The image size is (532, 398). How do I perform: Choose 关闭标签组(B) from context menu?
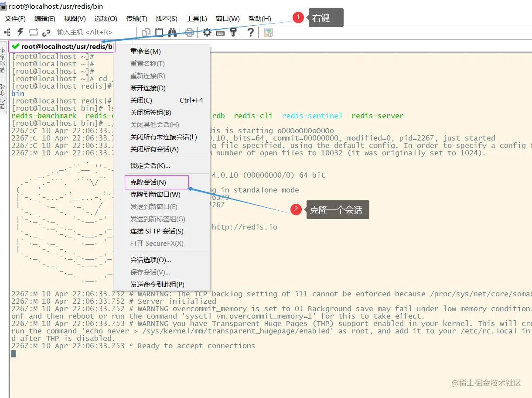click(162, 113)
